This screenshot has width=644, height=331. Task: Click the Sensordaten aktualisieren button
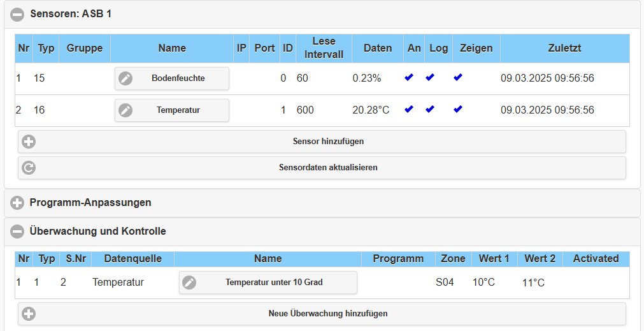322,168
